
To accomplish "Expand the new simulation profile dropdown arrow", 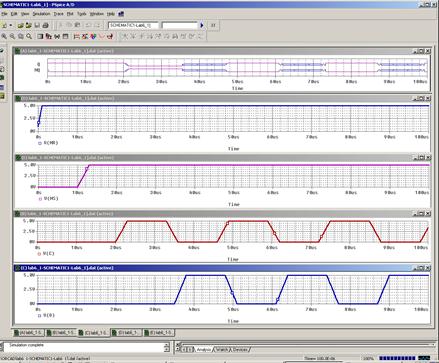I will click(11, 25).
